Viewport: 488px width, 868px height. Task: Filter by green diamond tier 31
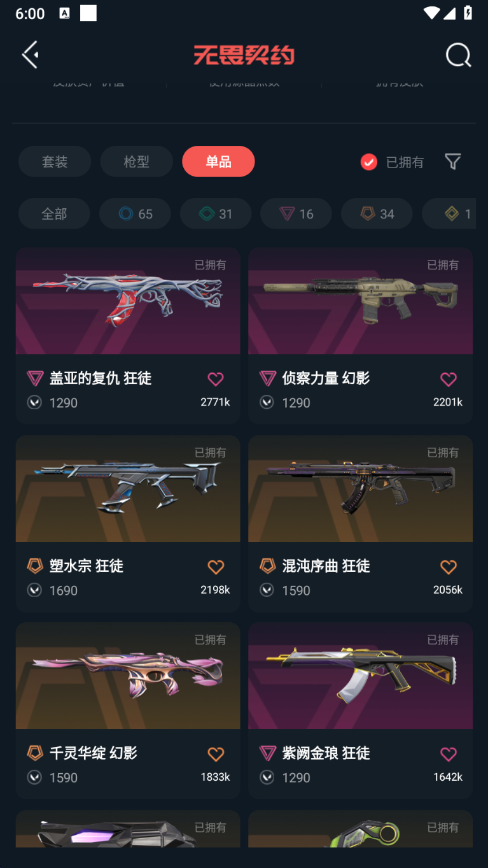tap(216, 214)
